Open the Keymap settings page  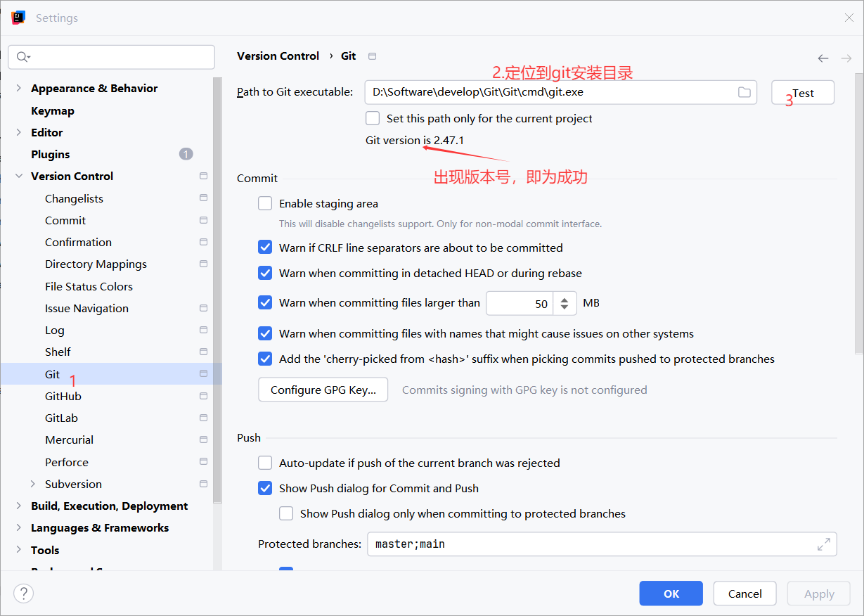[53, 110]
